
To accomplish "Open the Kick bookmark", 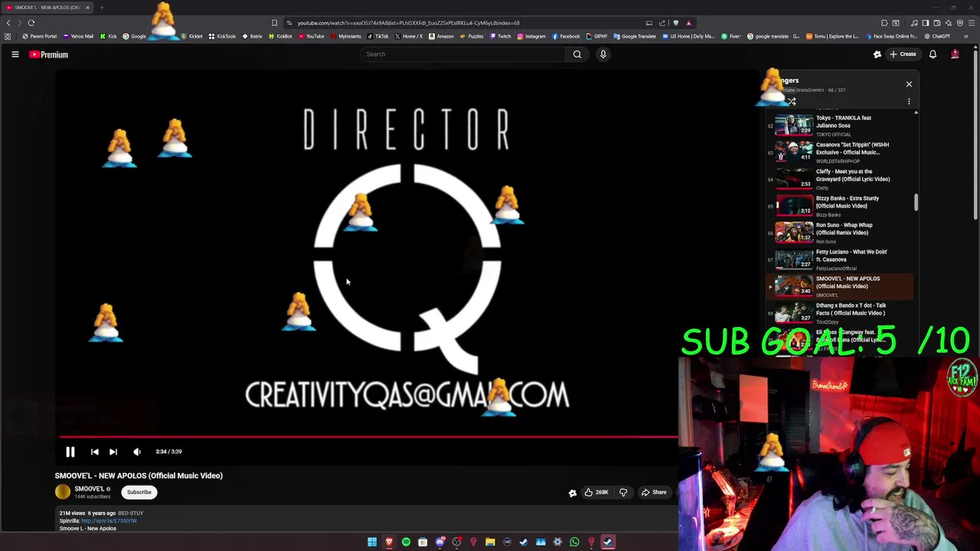I will (x=108, y=36).
